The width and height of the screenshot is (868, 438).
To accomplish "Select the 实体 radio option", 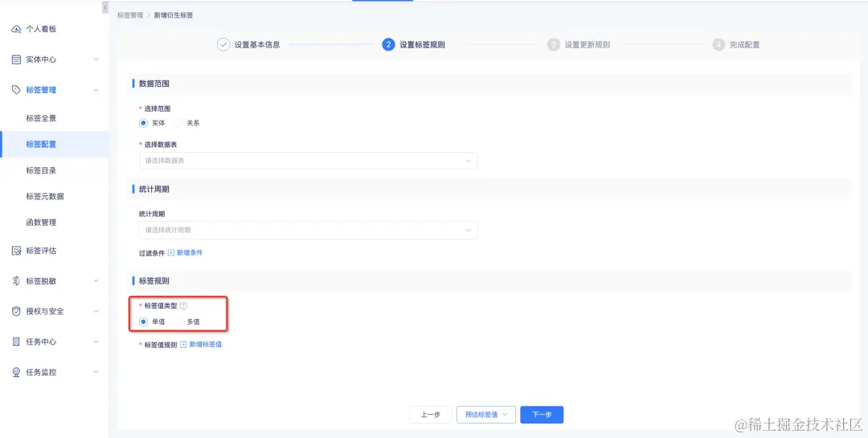I will pyautogui.click(x=143, y=123).
